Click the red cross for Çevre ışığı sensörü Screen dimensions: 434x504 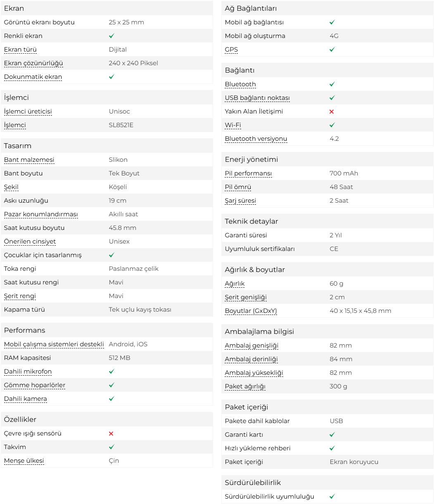coord(111,433)
